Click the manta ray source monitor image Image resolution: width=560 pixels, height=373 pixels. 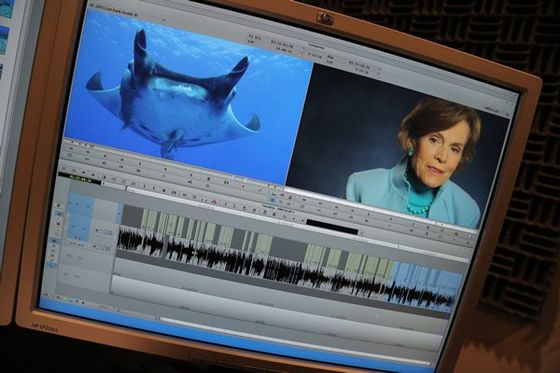188,96
